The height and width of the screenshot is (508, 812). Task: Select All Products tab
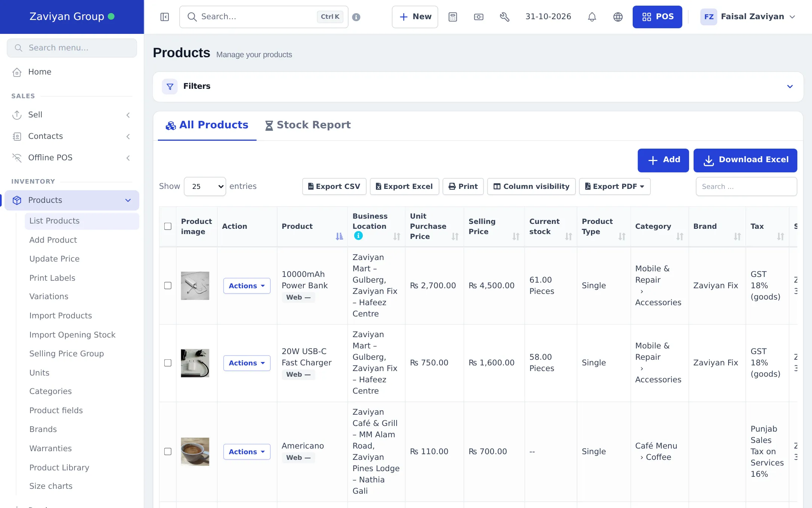(x=207, y=125)
